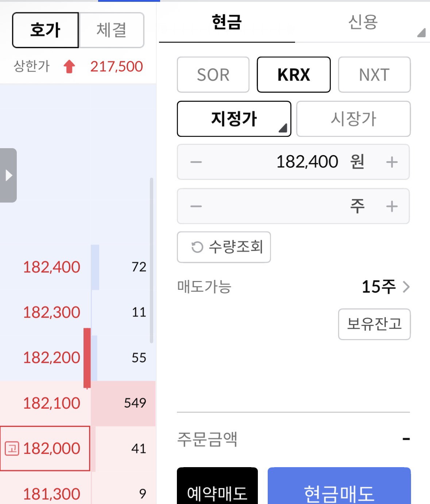430x504 pixels.
Task: Open the sellable quantity chevron next to 15주
Action: tap(406, 287)
